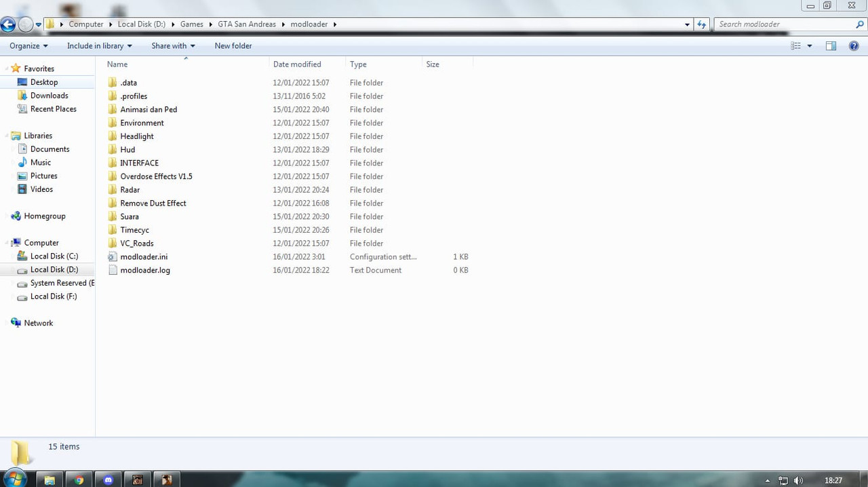Viewport: 868px width, 487px height.
Task: Select Games in the address breadcrumb
Action: click(192, 24)
